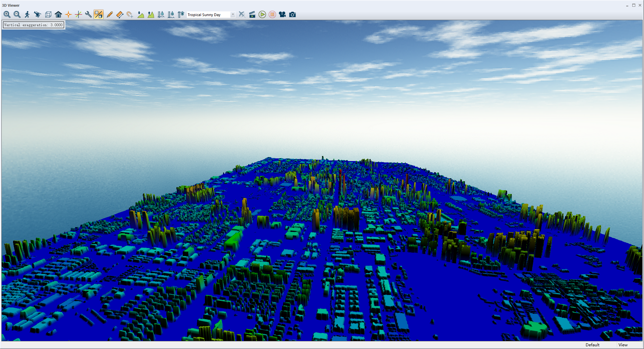
Task: Toggle the vertical exaggeration mode
Action: (x=98, y=14)
